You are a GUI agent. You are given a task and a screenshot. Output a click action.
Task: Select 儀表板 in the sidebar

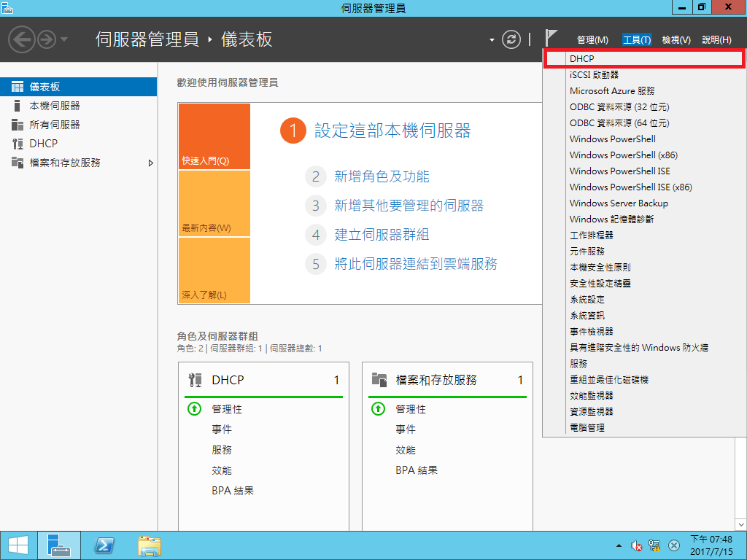(x=78, y=87)
